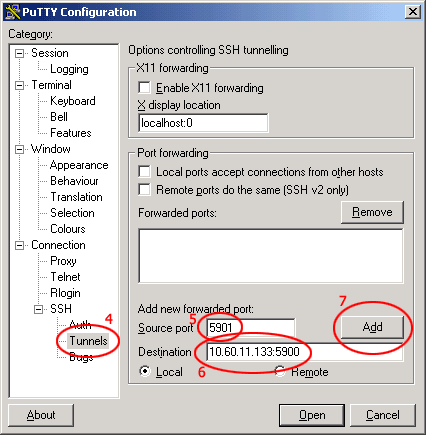Click the X display location field
Image resolution: width=426 pixels, height=435 pixels.
pyautogui.click(x=203, y=123)
